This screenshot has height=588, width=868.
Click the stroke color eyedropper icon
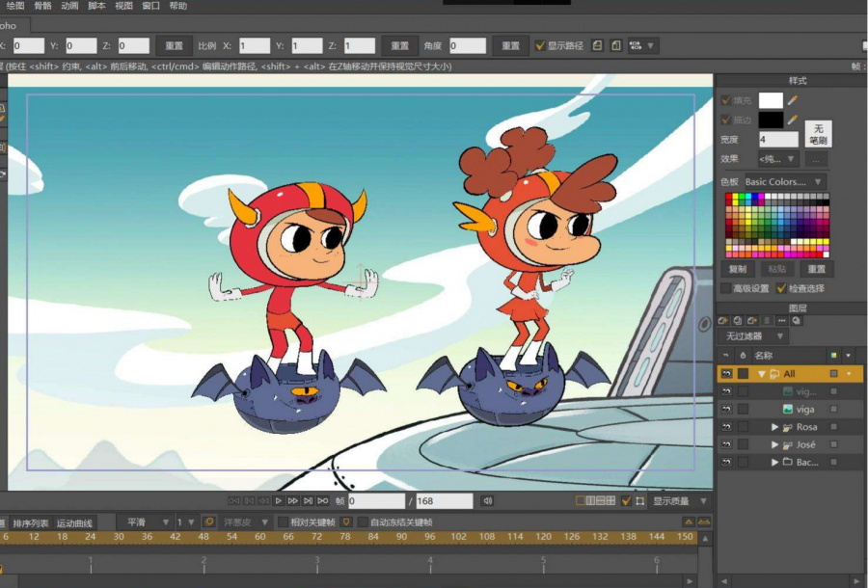click(x=793, y=120)
